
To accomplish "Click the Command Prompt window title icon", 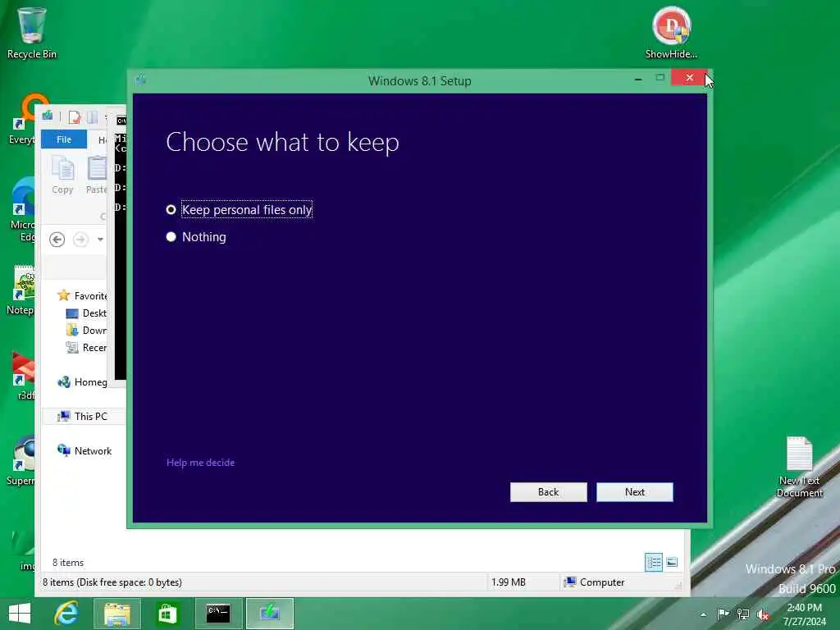I will pyautogui.click(x=121, y=121).
